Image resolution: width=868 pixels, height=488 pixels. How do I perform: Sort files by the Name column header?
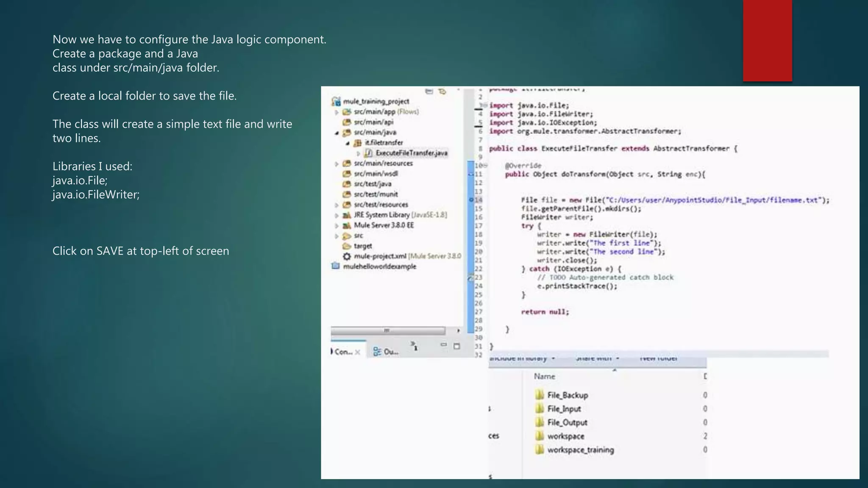pyautogui.click(x=544, y=376)
